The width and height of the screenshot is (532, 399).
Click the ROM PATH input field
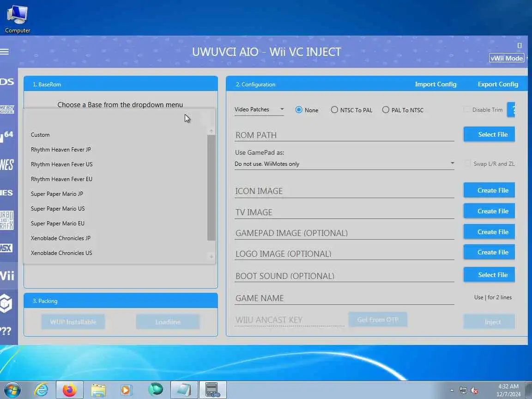[345, 135]
